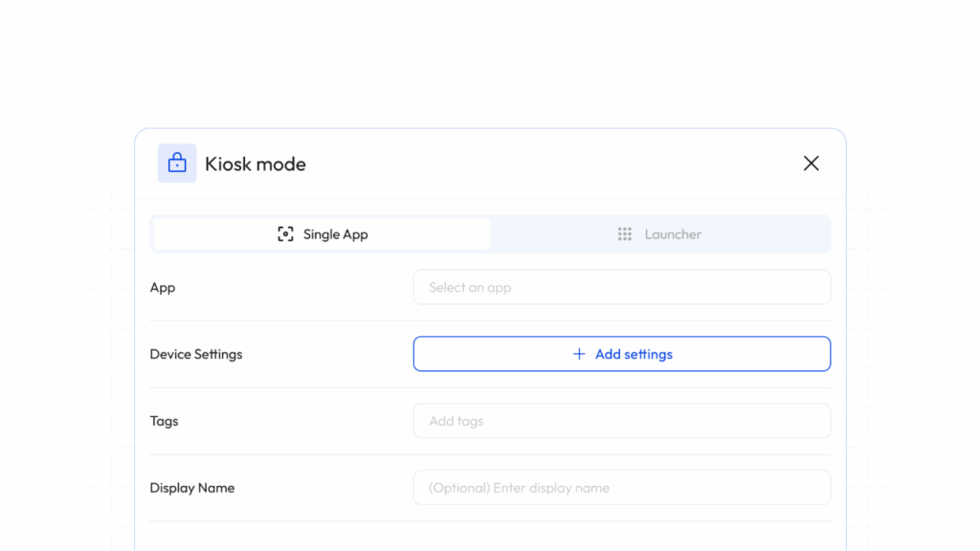Click the Single App focus-frame icon
980x551 pixels.
(x=285, y=234)
